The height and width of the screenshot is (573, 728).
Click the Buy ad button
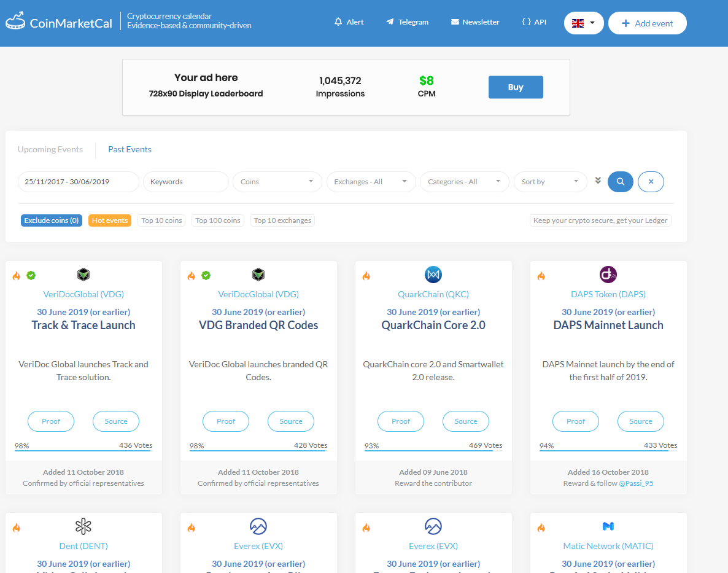point(516,87)
